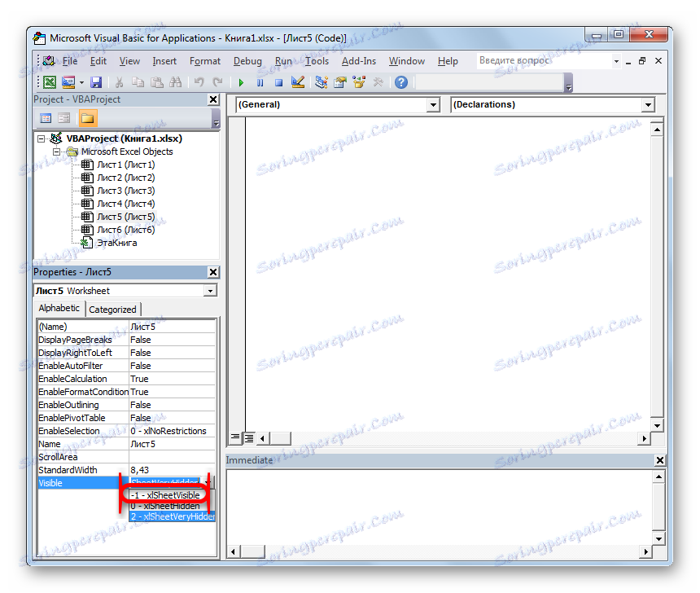Open Properties Window toolbar icon
Screen dimensions: 700x593
click(x=340, y=82)
